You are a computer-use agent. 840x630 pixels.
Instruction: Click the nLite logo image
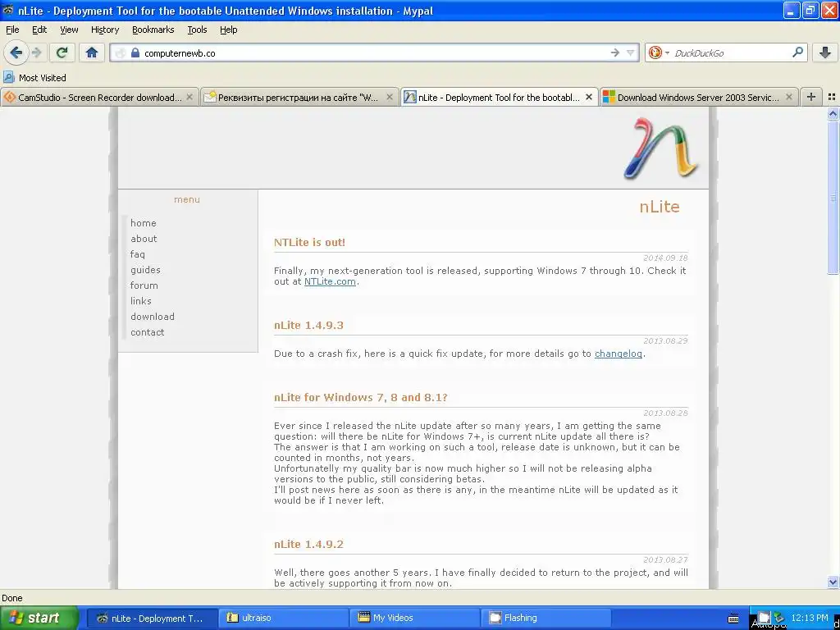(661, 148)
